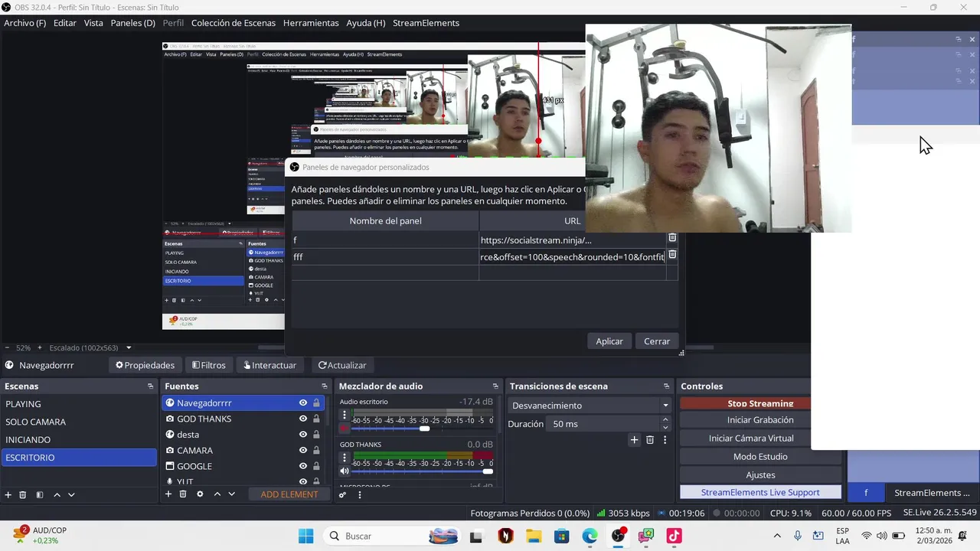Image resolution: width=980 pixels, height=551 pixels.
Task: Toggle visibility of the desta source
Action: tap(303, 435)
